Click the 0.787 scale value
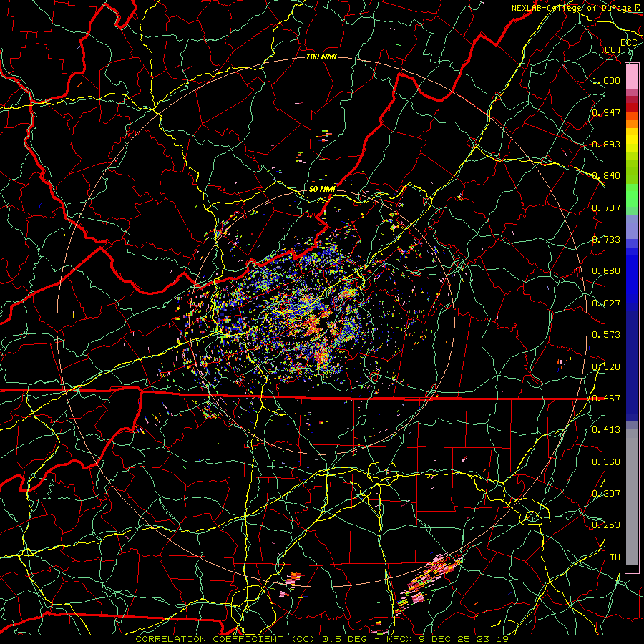Image resolution: width=644 pixels, height=644 pixels. (606, 208)
